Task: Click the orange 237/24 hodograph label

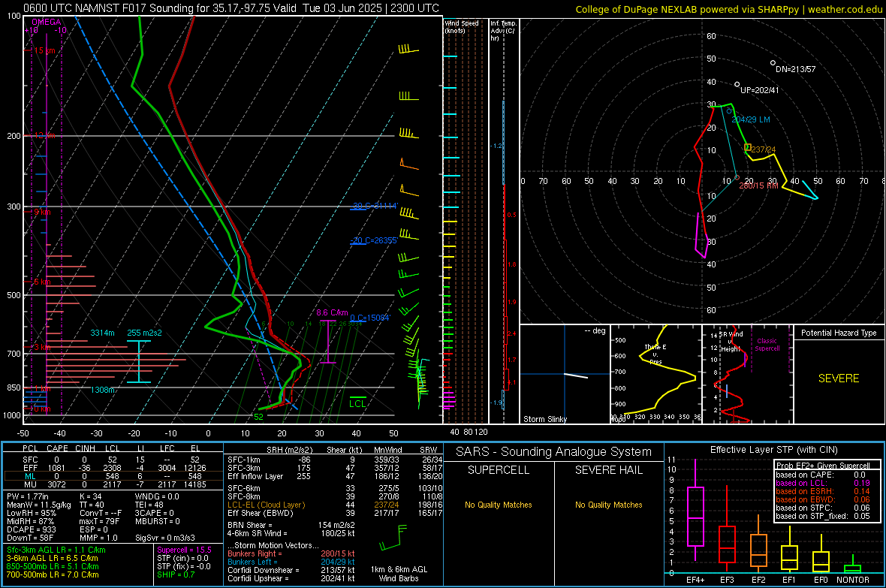Action: click(764, 150)
